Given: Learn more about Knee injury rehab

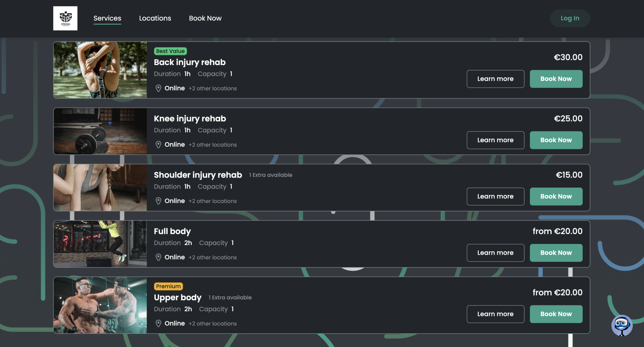Looking at the screenshot, I should (x=495, y=140).
